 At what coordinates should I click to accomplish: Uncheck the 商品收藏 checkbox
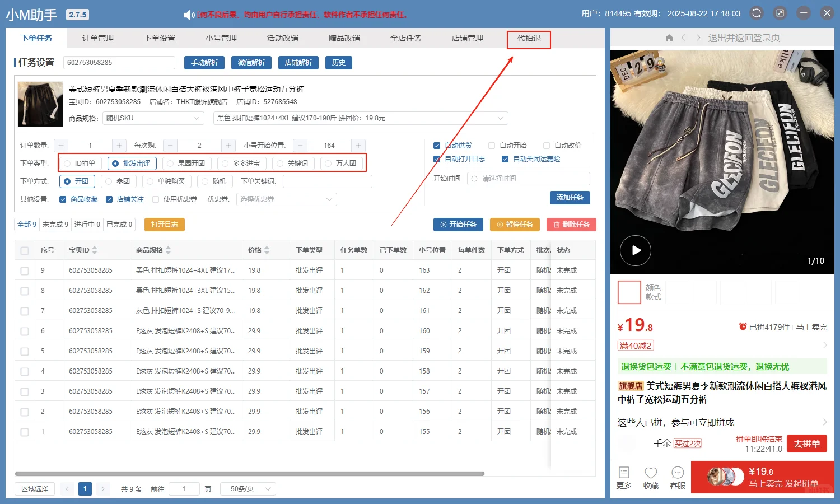click(63, 199)
